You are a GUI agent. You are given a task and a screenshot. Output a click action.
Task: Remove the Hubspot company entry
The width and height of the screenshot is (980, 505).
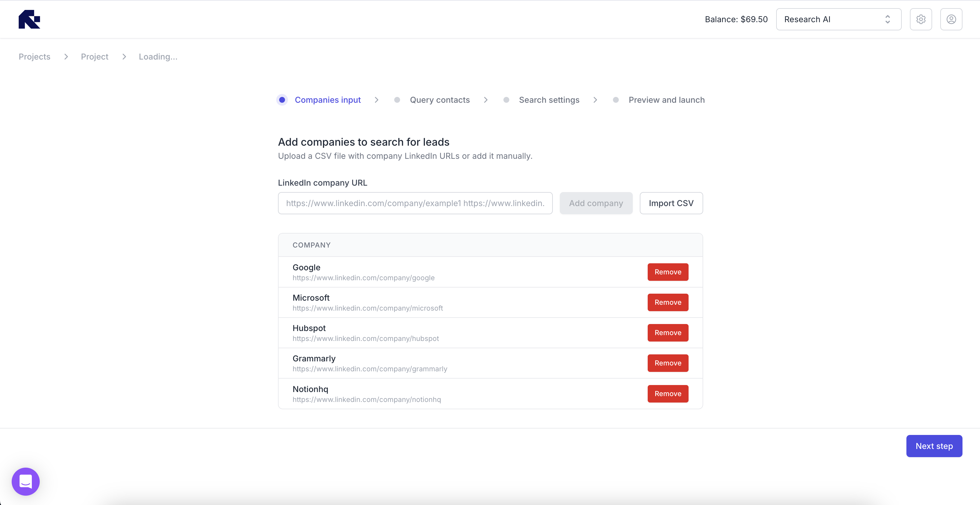pos(668,333)
